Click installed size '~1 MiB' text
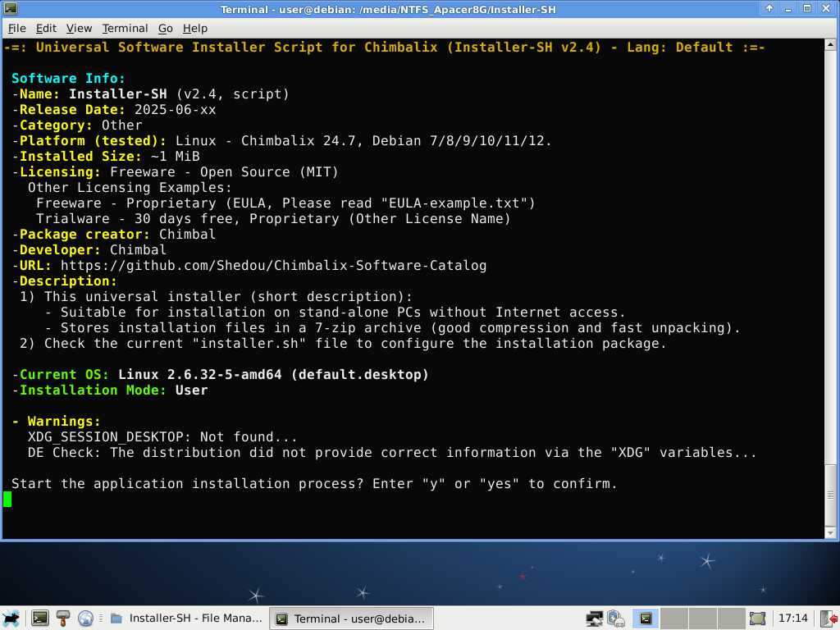 tap(176, 157)
